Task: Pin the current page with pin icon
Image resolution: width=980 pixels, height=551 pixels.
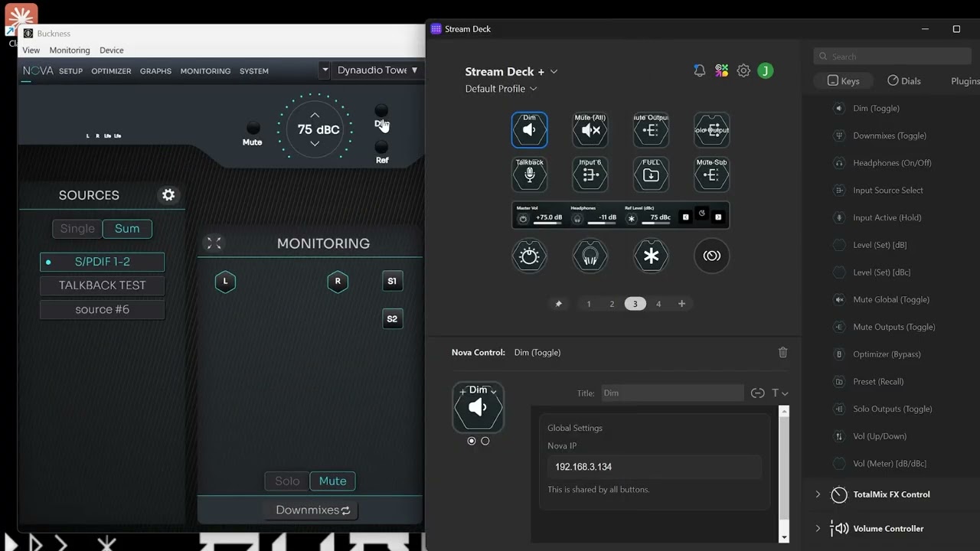Action: click(x=558, y=304)
